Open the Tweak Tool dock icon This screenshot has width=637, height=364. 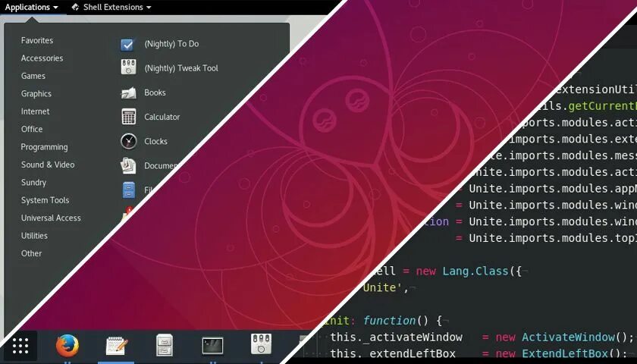261,344
